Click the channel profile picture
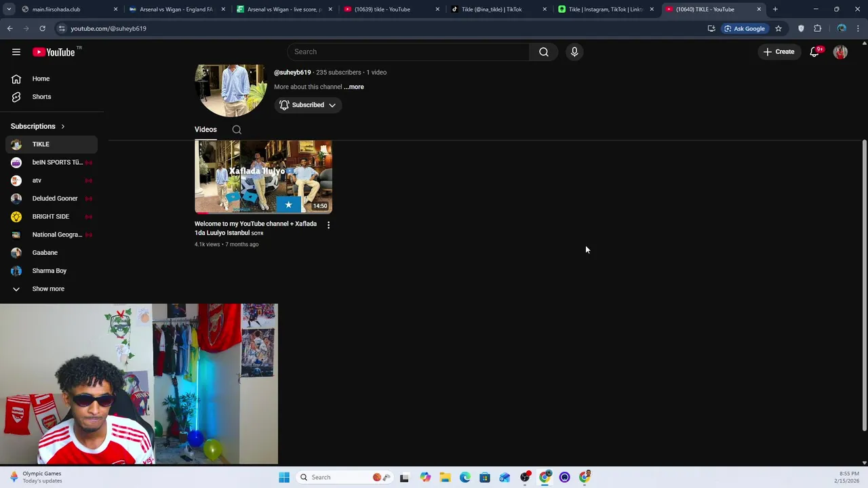868x488 pixels. (x=231, y=91)
